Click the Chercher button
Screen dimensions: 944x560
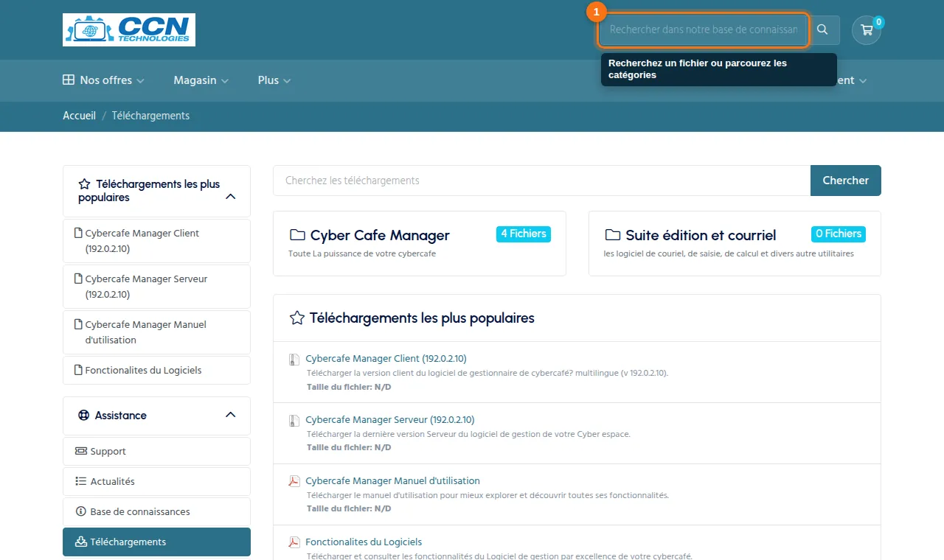pos(846,181)
